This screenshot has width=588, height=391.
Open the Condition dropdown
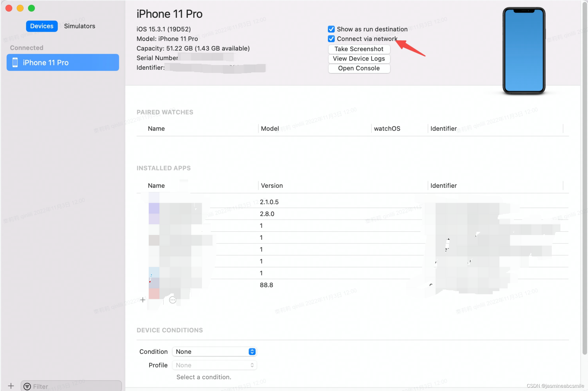click(x=214, y=352)
